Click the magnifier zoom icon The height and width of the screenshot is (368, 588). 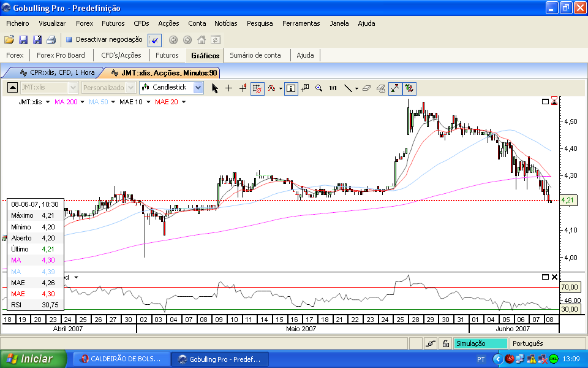318,88
